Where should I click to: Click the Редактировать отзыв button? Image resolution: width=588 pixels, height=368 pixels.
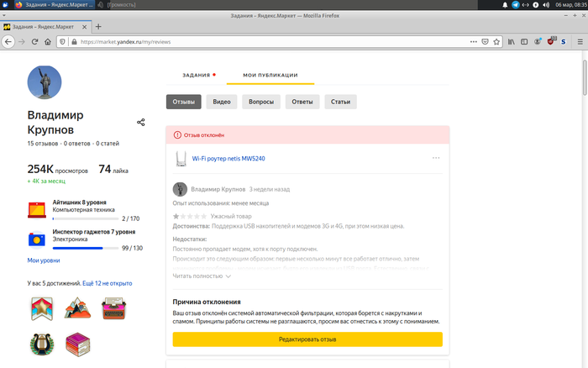pyautogui.click(x=307, y=339)
